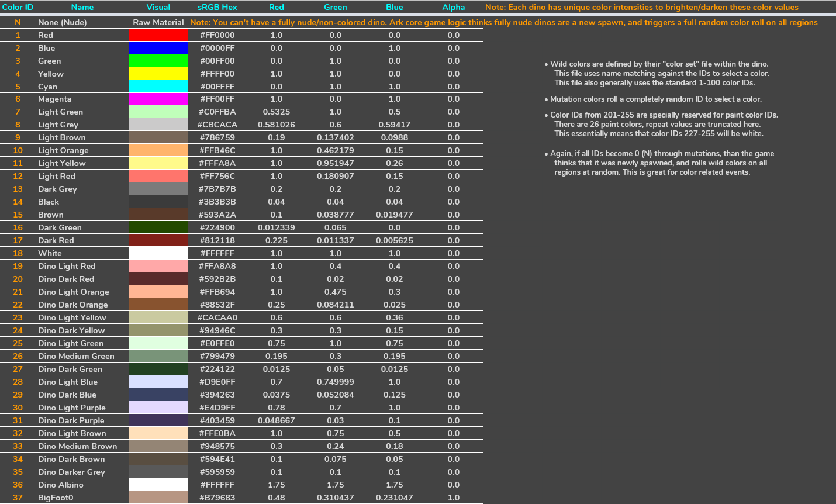
Task: Click the Name column header
Action: point(82,7)
